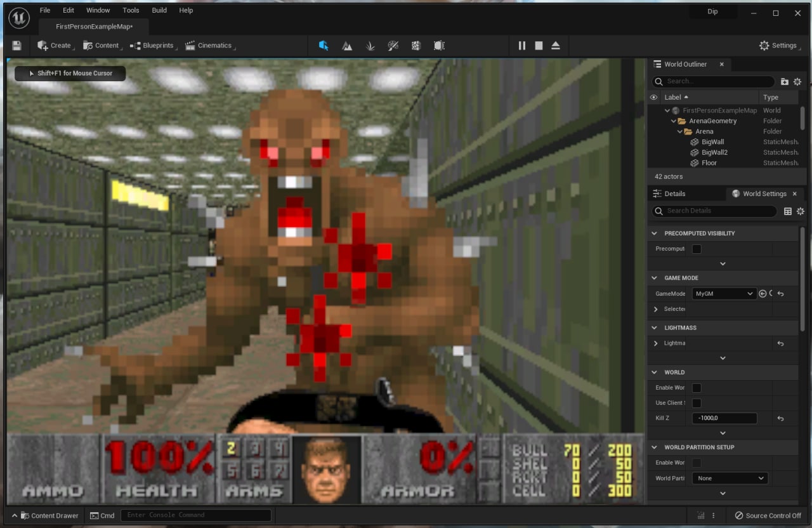Toggle the actor visibility column eye icon
Image resolution: width=812 pixels, height=528 pixels.
point(653,97)
